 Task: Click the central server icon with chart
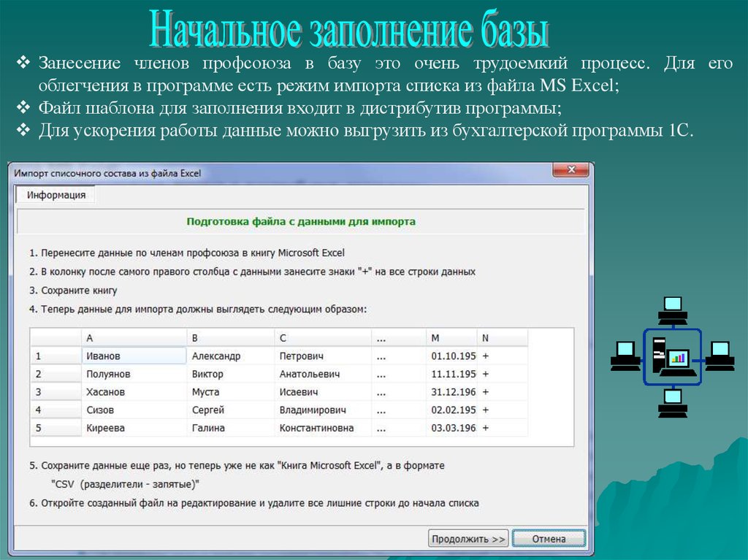click(x=672, y=356)
